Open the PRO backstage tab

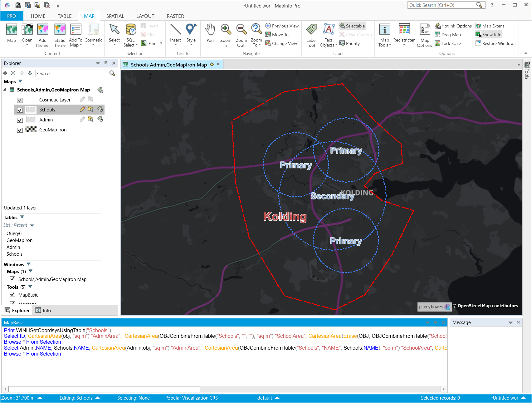tap(12, 16)
